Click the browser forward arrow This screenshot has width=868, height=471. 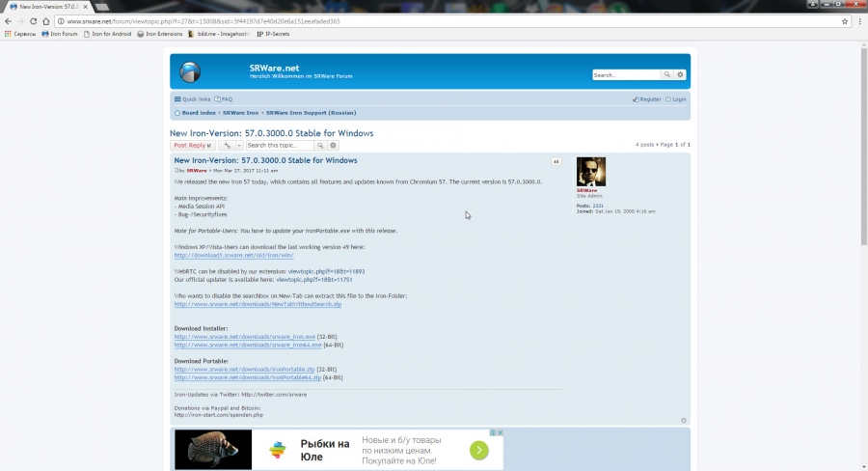(20, 21)
